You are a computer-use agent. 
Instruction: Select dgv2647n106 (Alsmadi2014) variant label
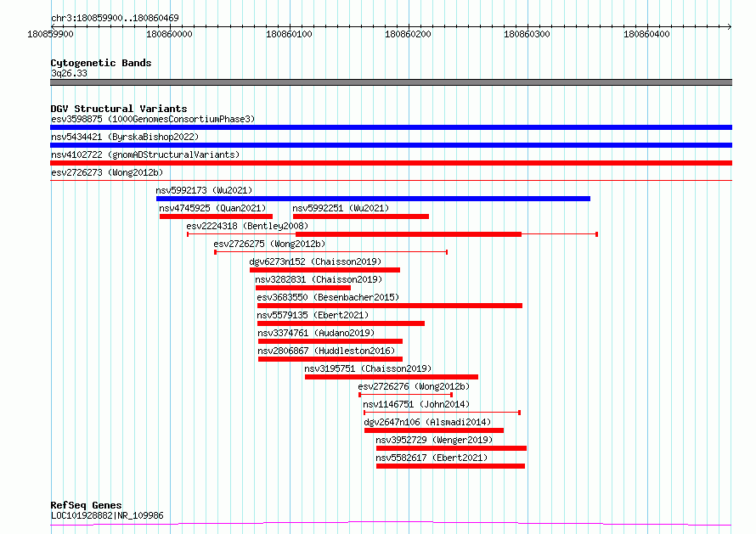pyautogui.click(x=427, y=422)
